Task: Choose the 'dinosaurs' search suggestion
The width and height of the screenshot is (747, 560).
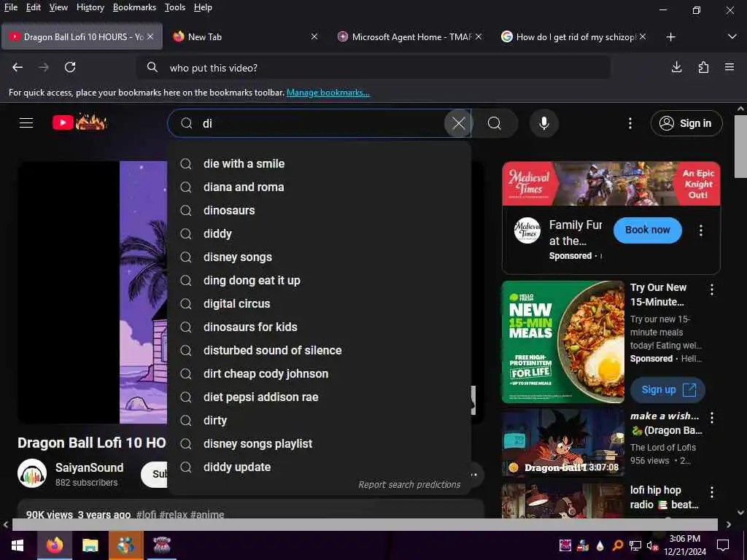Action: 320,211
